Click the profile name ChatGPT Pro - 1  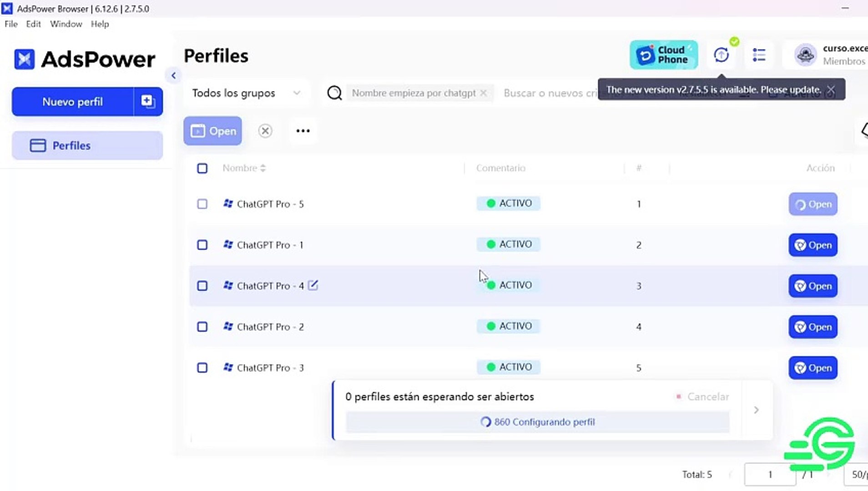pyautogui.click(x=270, y=245)
